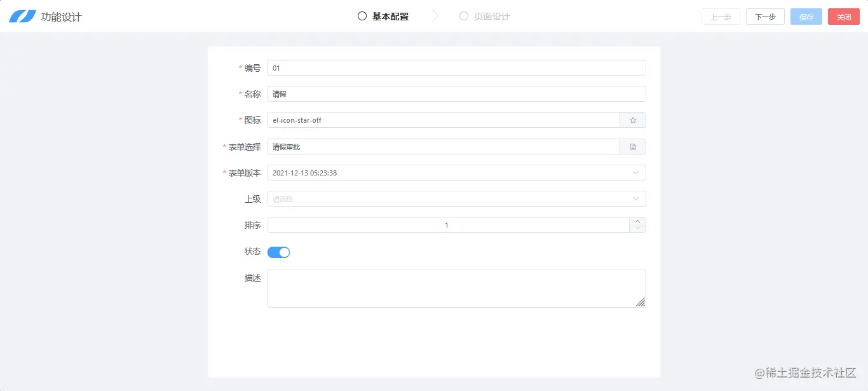The width and height of the screenshot is (868, 391).
Task: Click the 页面设计 step circle indicator
Action: point(463,16)
